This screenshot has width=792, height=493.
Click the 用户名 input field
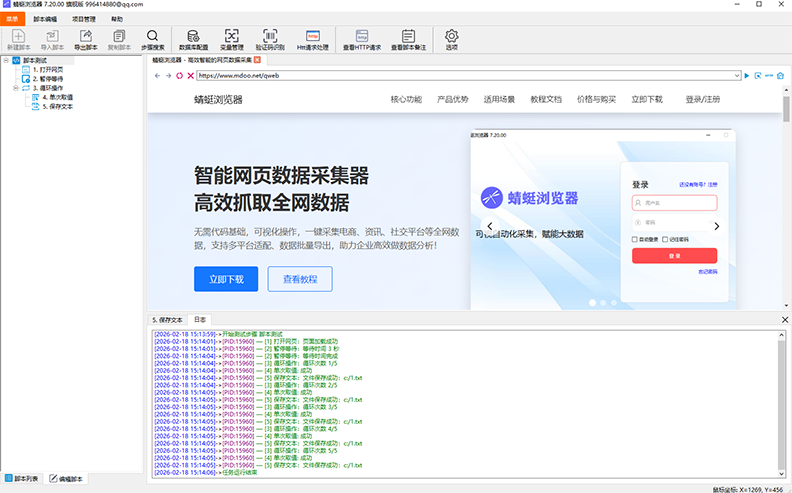click(x=674, y=203)
